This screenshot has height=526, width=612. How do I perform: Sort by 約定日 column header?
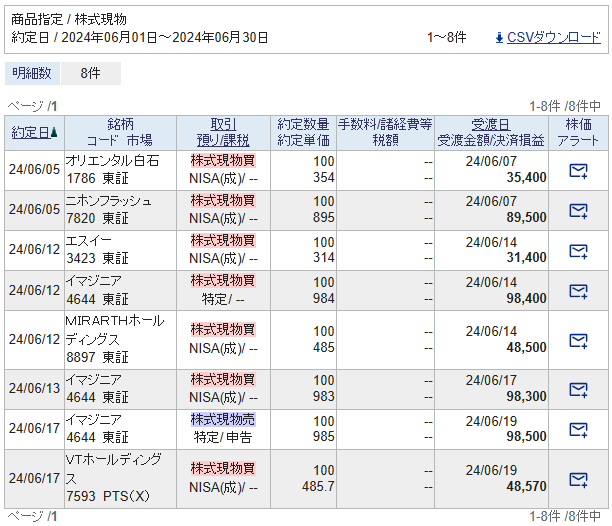click(31, 133)
